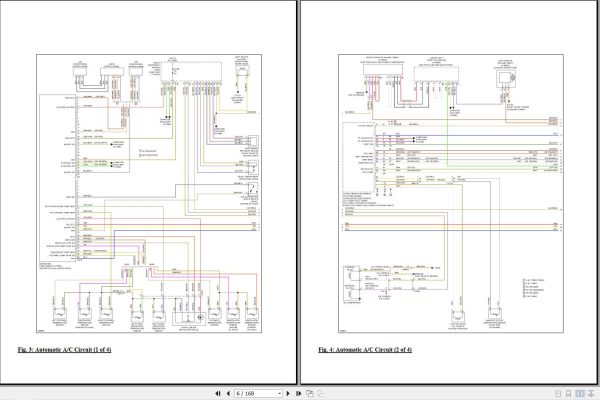Select the two-page facing layout
Viewport: 600px width, 400px height.
pos(580,393)
